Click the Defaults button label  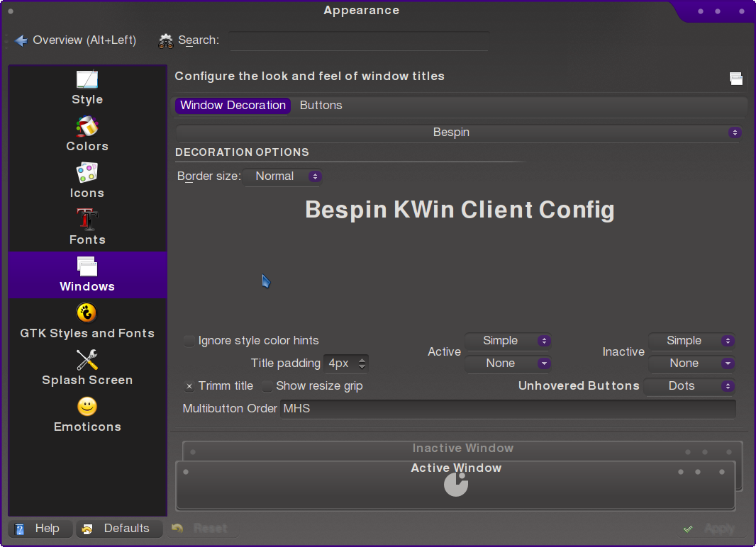(x=127, y=528)
